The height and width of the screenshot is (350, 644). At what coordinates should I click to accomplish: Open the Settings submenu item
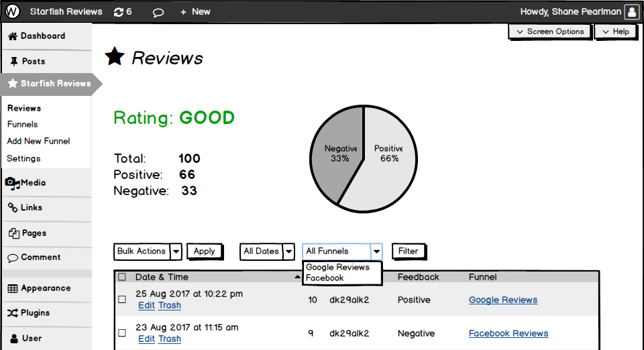pyautogui.click(x=24, y=159)
